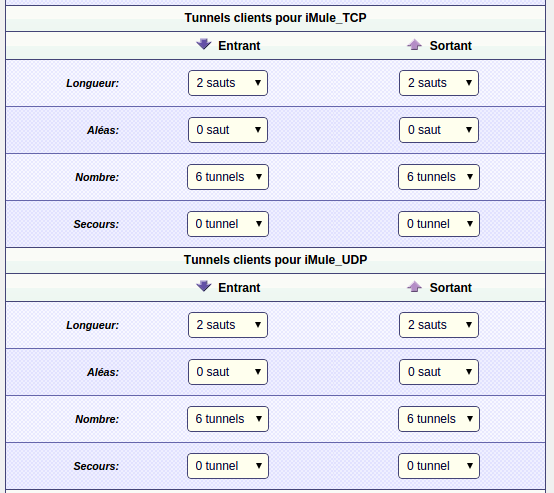Click the iMule_UDP Entrant down-arrow icon
The width and height of the screenshot is (554, 493).
pos(204,287)
